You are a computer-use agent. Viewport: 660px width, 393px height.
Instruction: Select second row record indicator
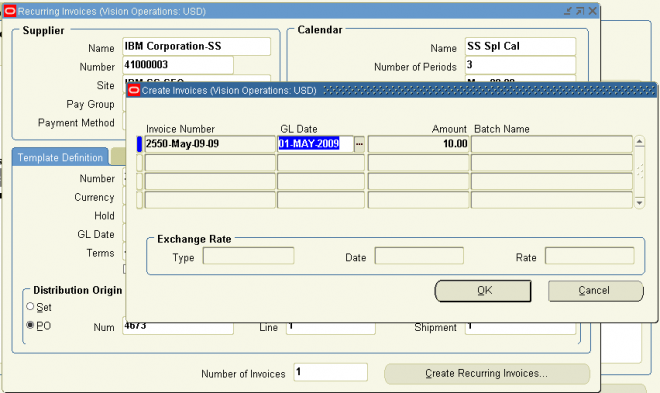140,163
